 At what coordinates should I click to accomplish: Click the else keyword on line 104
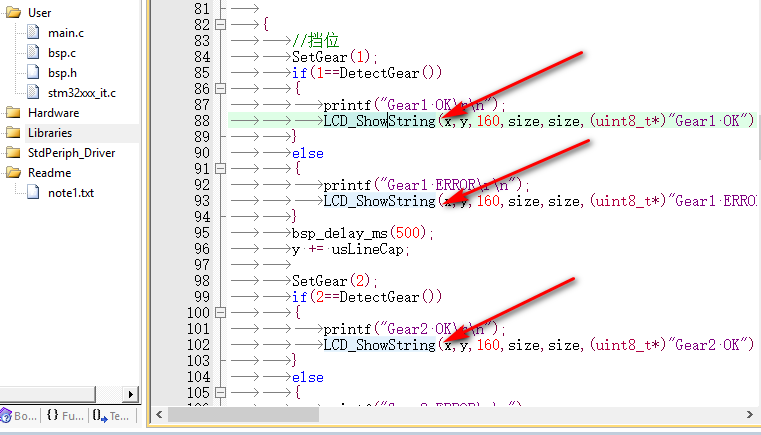pyautogui.click(x=308, y=377)
